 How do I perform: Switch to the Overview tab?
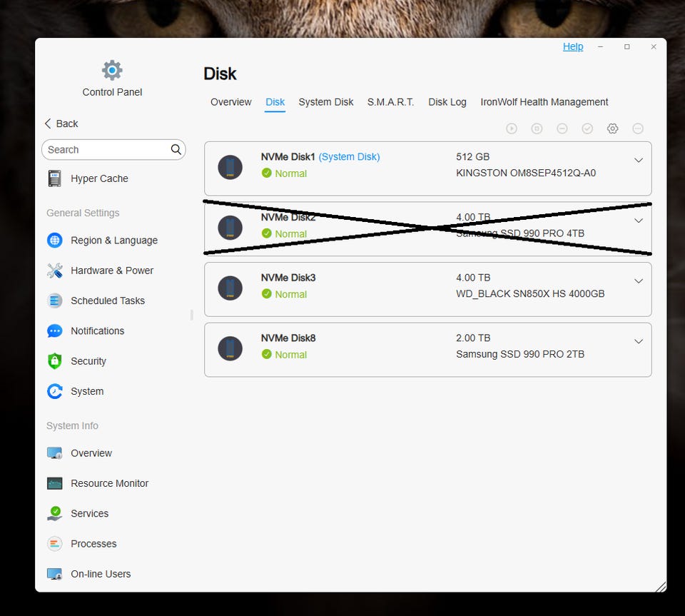click(230, 102)
